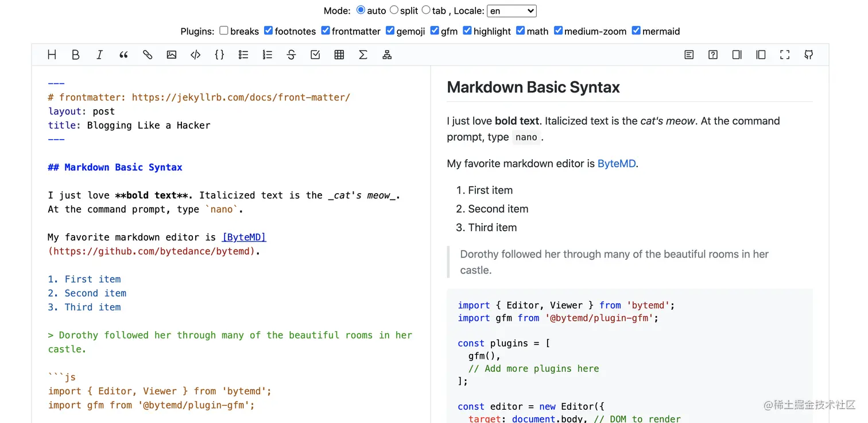Apply bold formatting from toolbar
868x423 pixels.
(x=76, y=55)
